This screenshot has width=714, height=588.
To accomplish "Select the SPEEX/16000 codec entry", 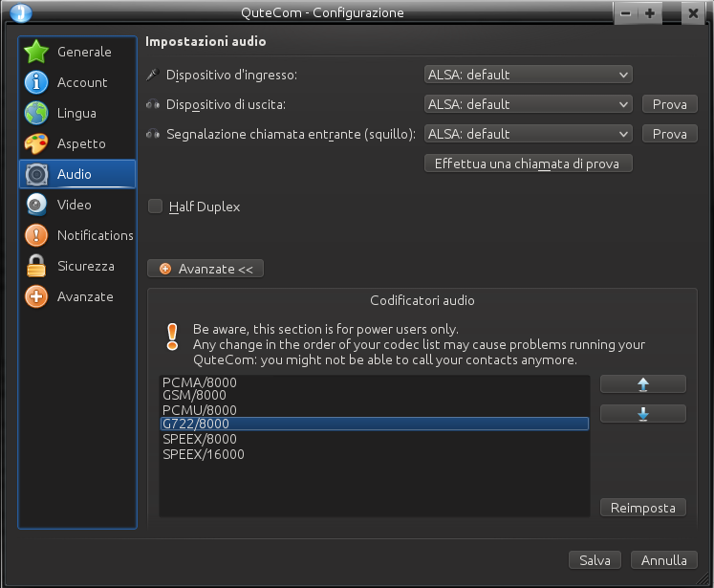I will coord(204,454).
